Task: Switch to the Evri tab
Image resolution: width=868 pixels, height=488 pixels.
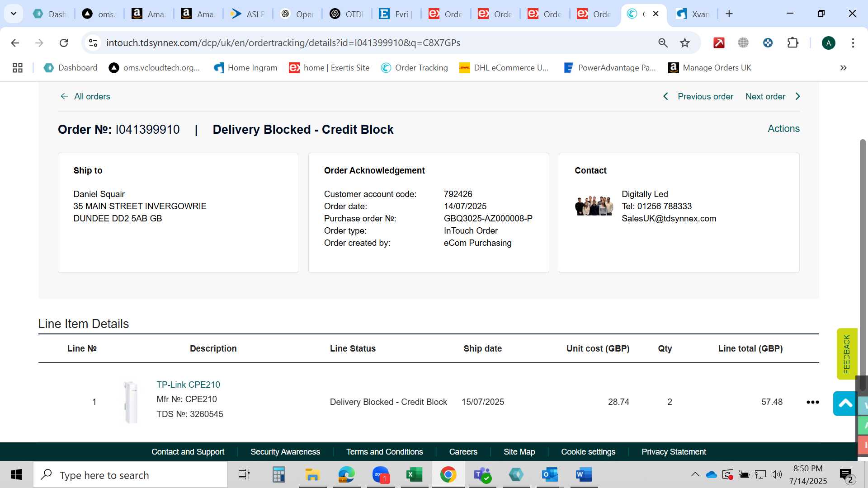Action: point(396,14)
